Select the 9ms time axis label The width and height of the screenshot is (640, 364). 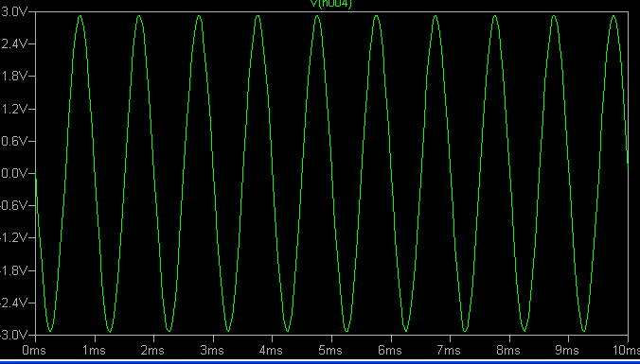[567, 350]
